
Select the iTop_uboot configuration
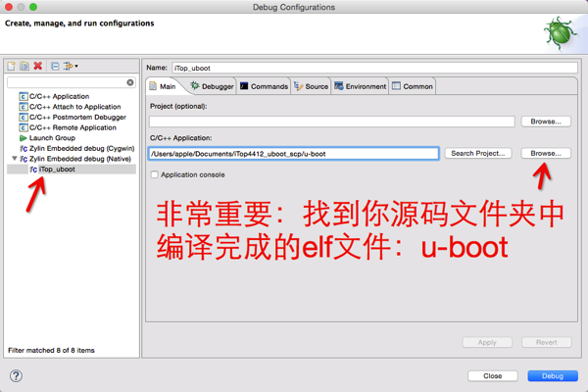pos(57,170)
